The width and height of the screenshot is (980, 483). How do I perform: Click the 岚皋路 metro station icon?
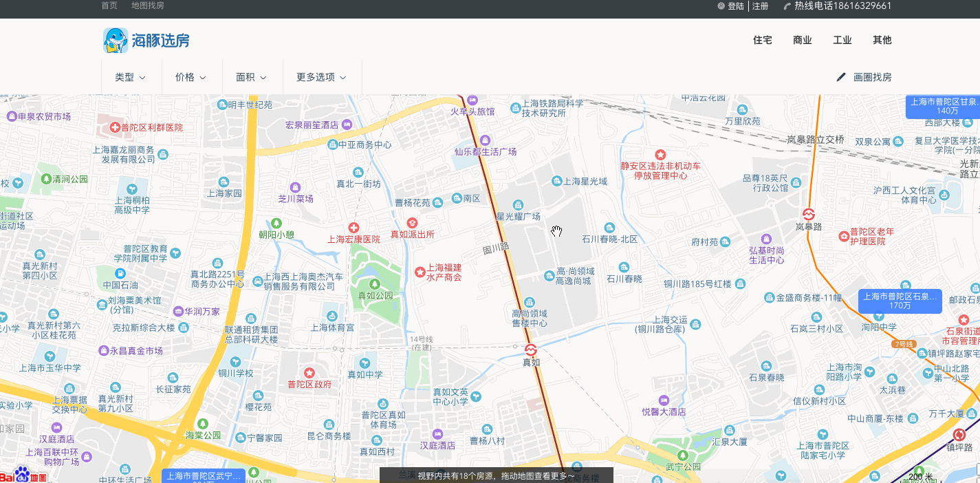coord(809,214)
